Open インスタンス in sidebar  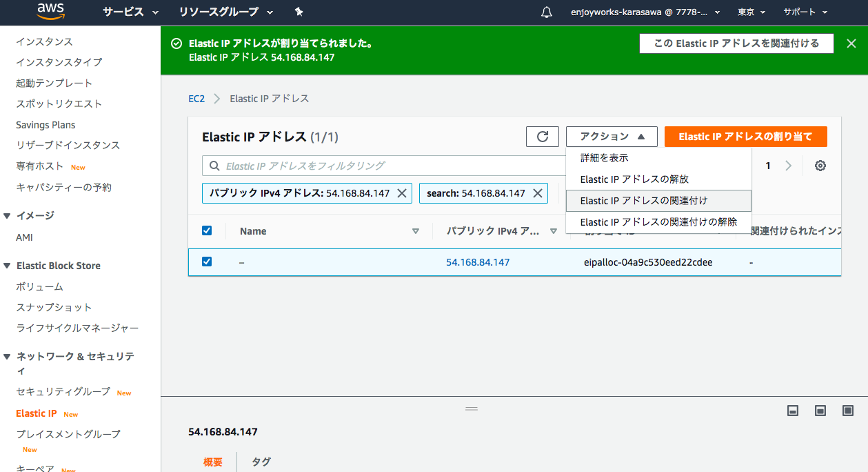[x=44, y=41]
